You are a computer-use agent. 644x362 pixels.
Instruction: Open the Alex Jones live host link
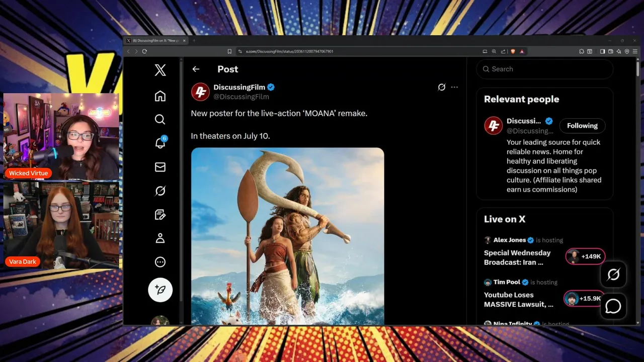pos(509,240)
